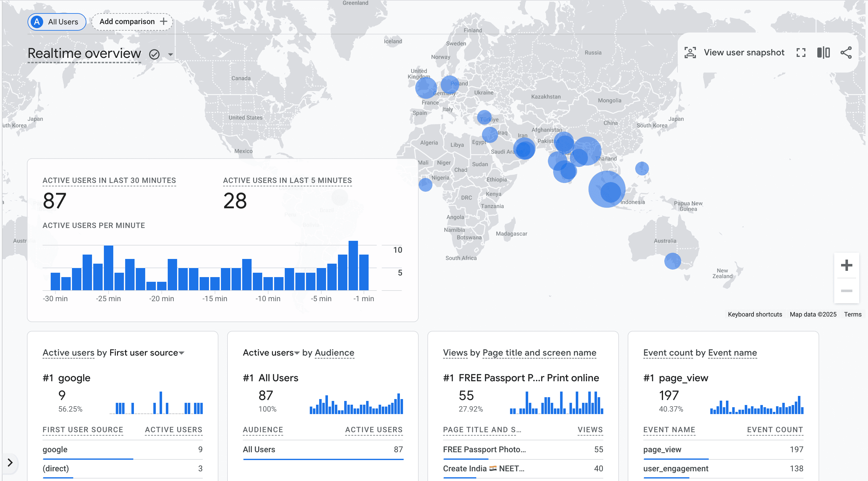Open Active users metric dropdown by Audience

tap(297, 353)
